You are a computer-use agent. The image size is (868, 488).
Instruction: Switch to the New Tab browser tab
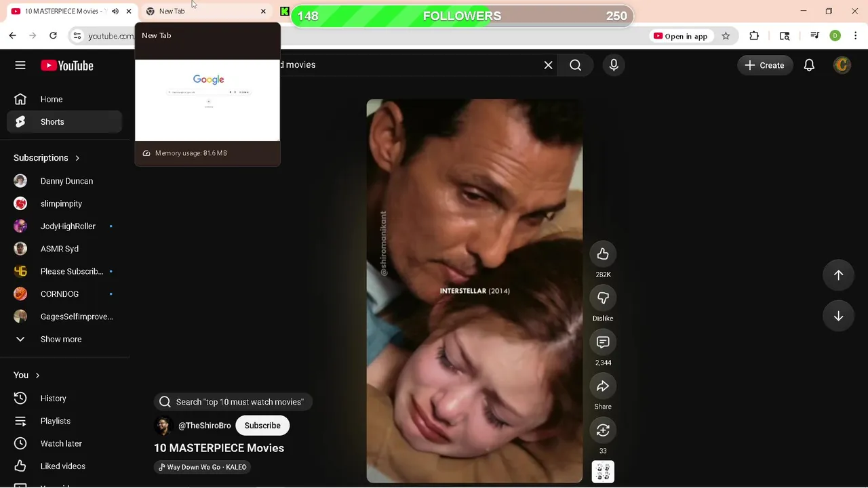(207, 11)
